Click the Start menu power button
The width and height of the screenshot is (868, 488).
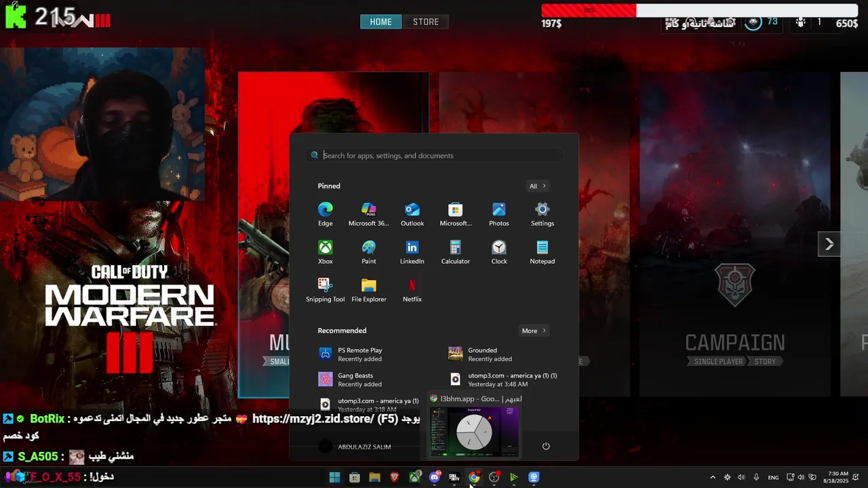coord(546,446)
